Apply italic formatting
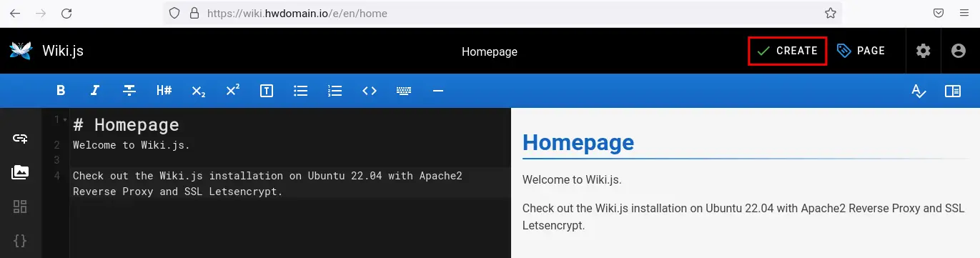 click(x=94, y=91)
